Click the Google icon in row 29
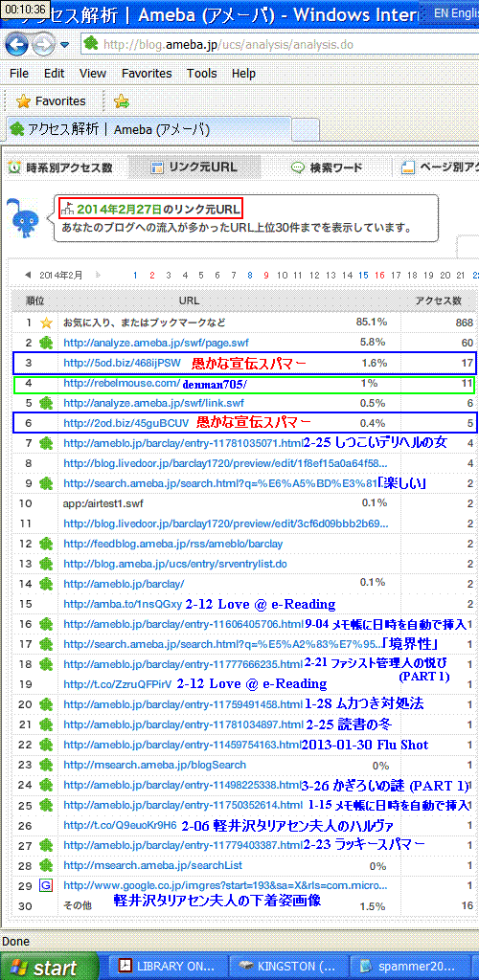The width and height of the screenshot is (479, 980). [46, 885]
